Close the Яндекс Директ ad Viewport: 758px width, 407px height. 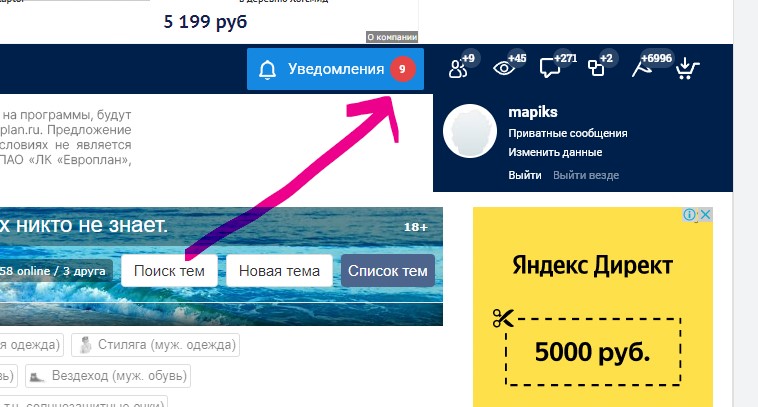pyautogui.click(x=705, y=214)
